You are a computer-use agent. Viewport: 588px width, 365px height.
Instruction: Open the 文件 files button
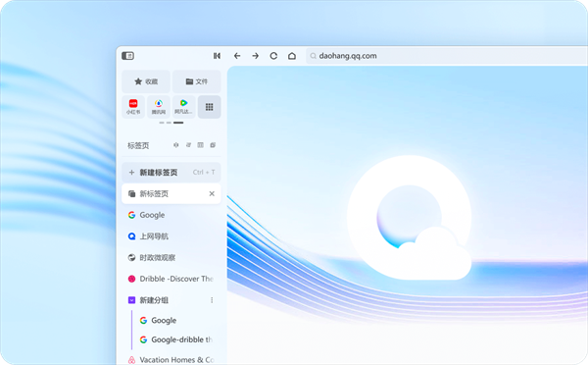(197, 81)
